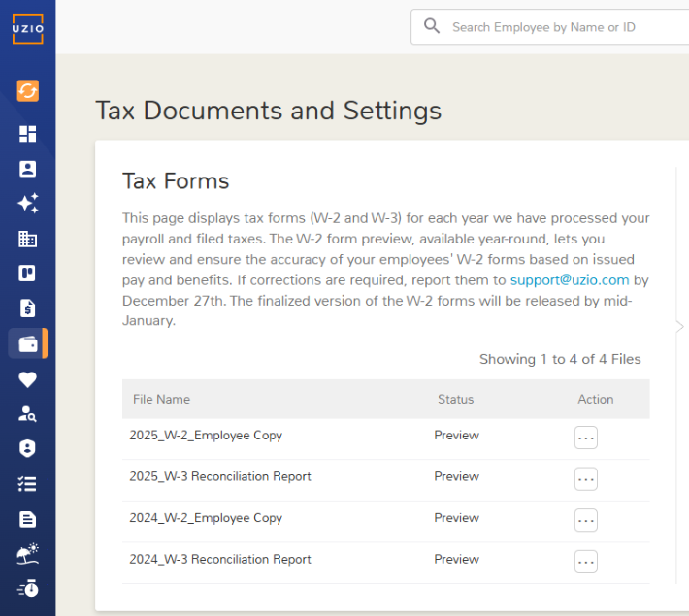Open the person search icon

coord(28,414)
